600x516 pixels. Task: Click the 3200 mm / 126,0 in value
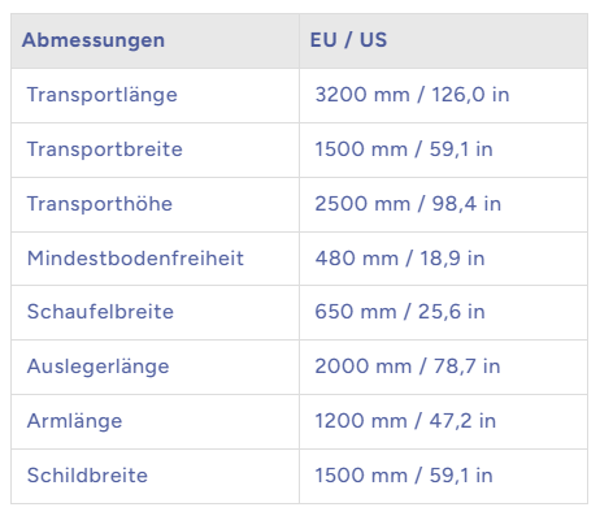pyautogui.click(x=412, y=95)
